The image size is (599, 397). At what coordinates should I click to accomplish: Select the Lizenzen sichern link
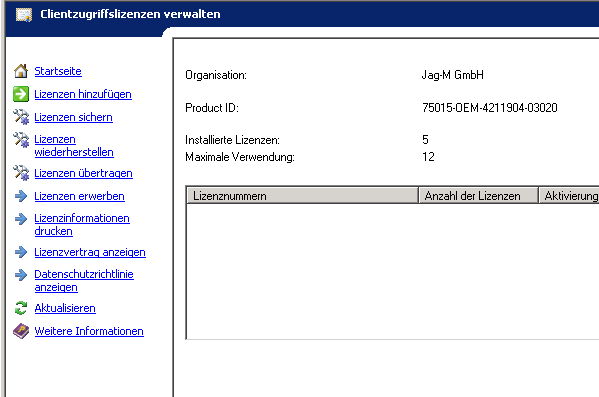pos(73,117)
